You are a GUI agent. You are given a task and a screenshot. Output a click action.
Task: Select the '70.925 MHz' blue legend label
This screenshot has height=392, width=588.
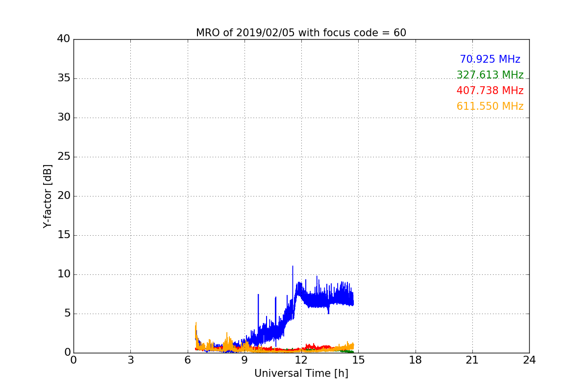point(490,59)
